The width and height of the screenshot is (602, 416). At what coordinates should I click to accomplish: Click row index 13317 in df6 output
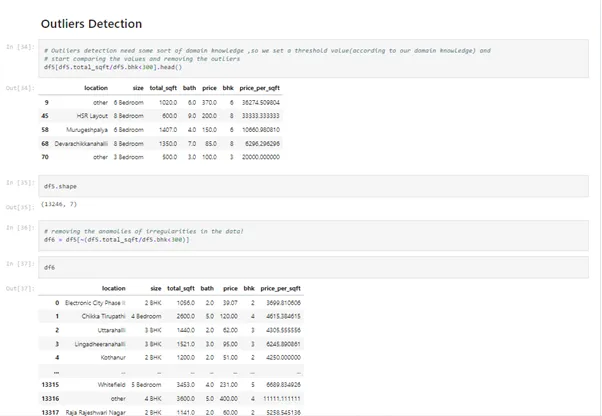[50, 413]
